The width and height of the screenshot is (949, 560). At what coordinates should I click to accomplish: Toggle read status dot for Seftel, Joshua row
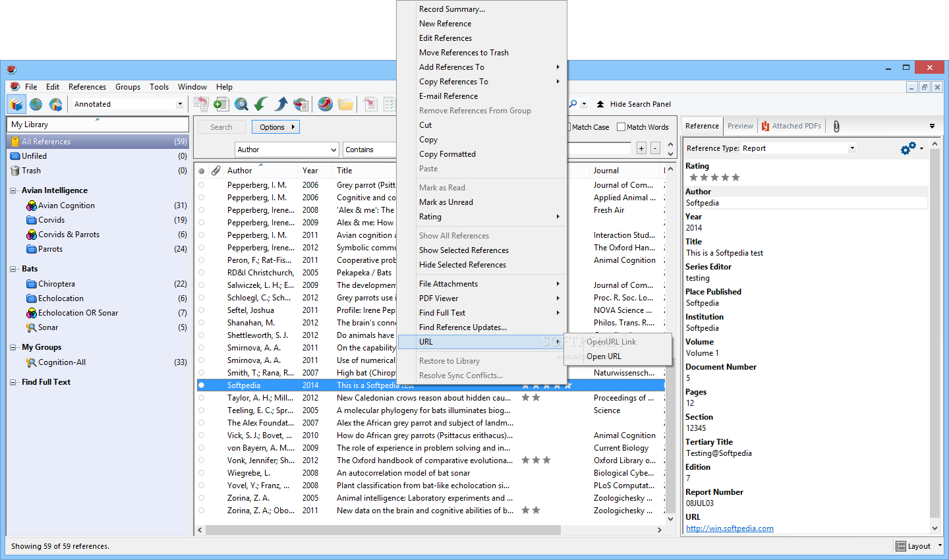tap(202, 310)
